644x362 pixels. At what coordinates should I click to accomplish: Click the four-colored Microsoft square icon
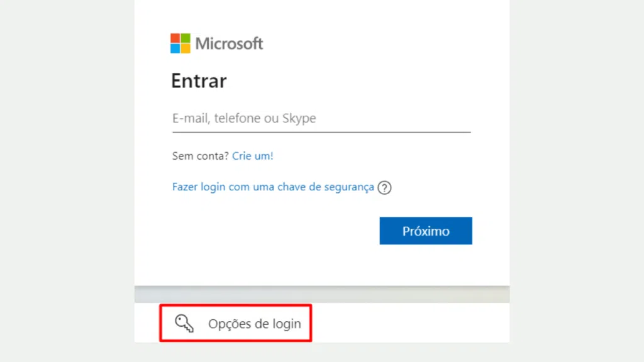pos(180,43)
